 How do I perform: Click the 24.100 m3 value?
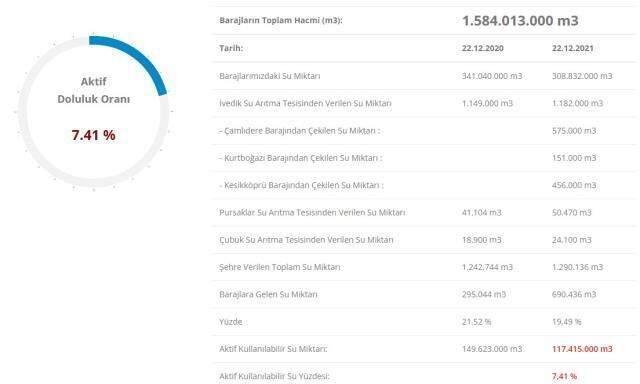pyautogui.click(x=572, y=240)
